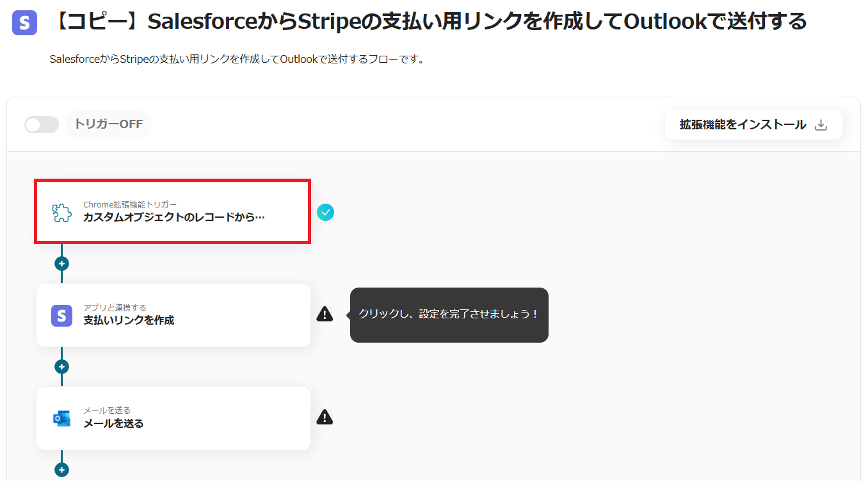This screenshot has width=868, height=481.
Task: Click the flow title text 【コピー】Salesforce…
Action: [x=428, y=22]
